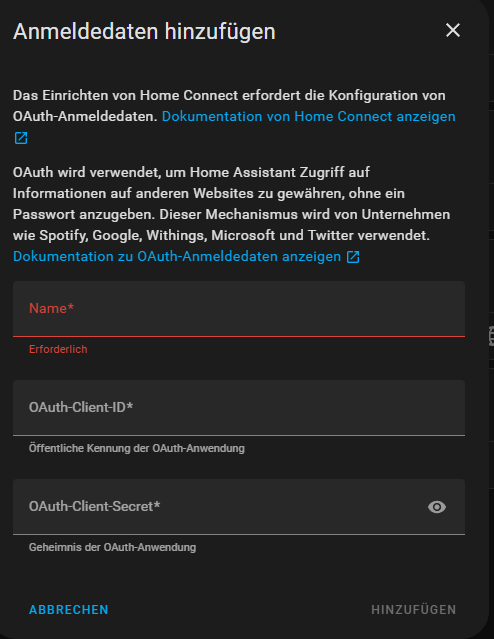
Task: Select the OAuth-Client-Secret input field
Action: point(239,507)
